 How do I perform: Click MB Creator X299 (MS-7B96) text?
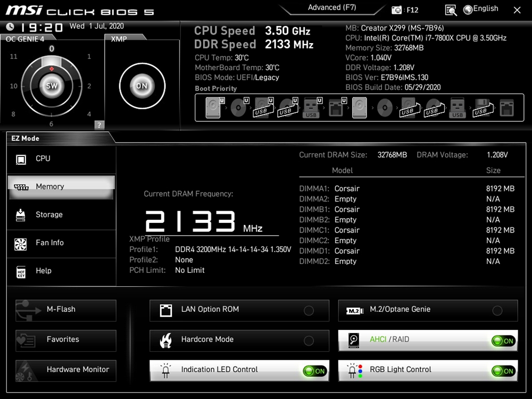395,28
